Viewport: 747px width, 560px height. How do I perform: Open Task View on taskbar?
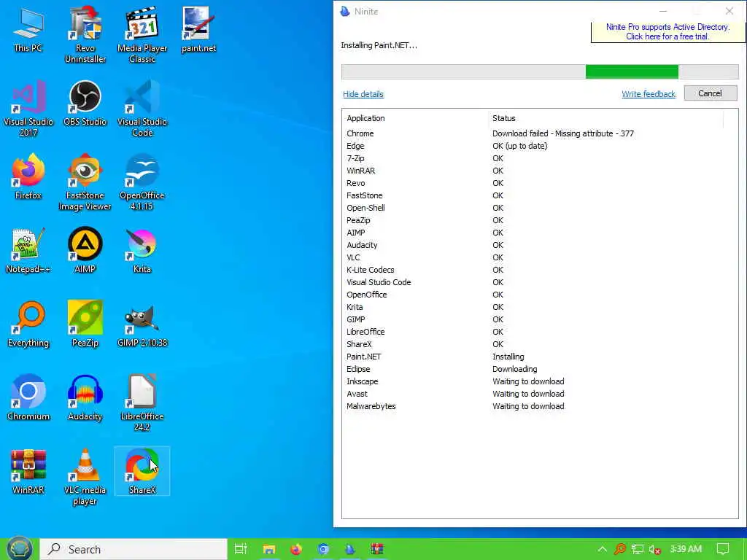241,549
